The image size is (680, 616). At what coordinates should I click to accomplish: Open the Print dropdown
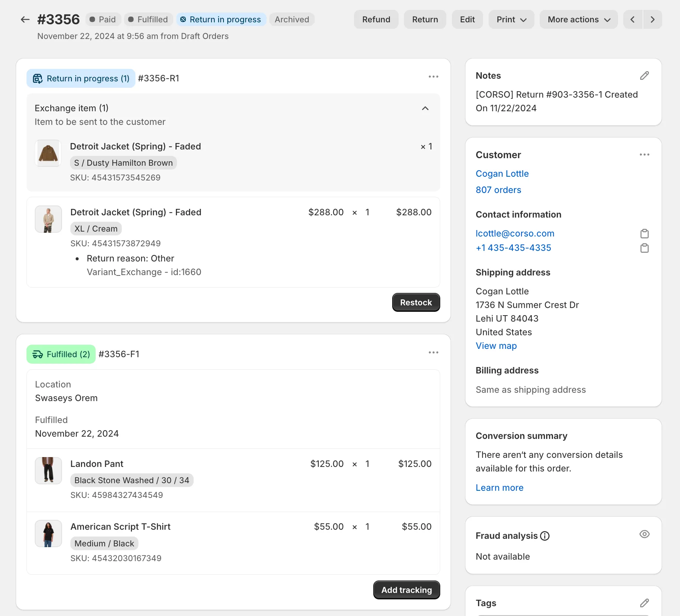pyautogui.click(x=511, y=19)
